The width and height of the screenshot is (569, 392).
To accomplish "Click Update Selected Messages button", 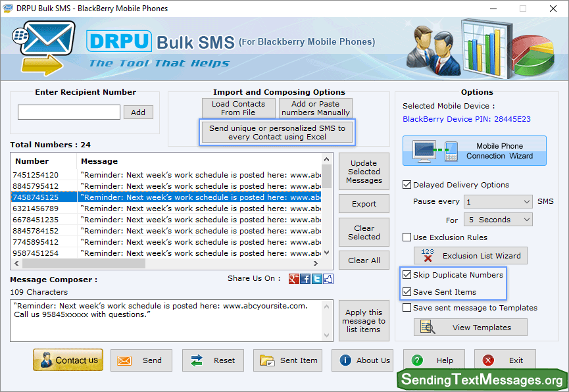I will (364, 171).
